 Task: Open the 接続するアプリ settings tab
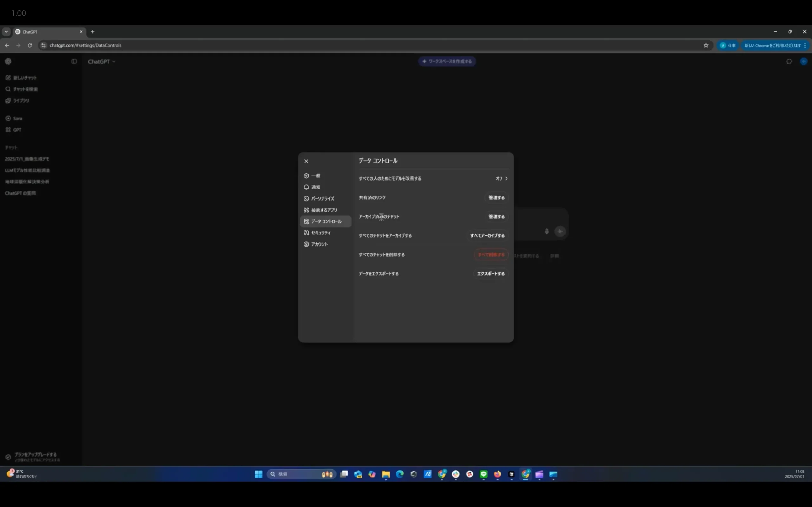point(324,210)
